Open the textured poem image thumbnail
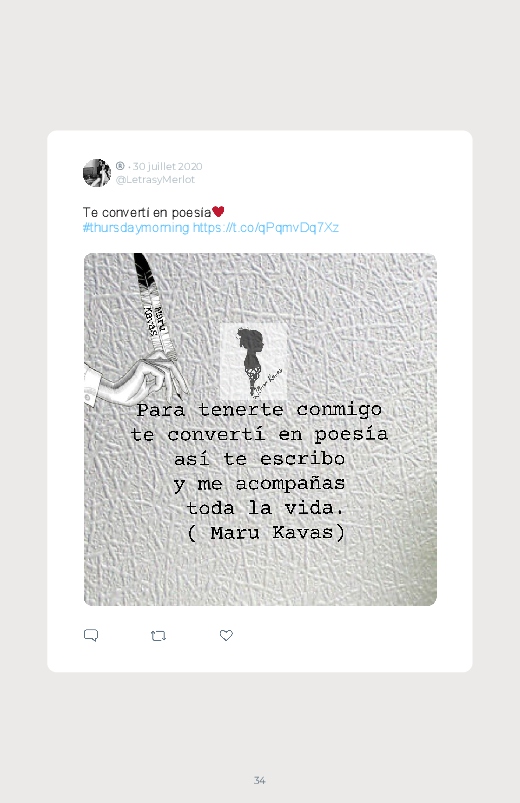The height and width of the screenshot is (803, 520). (260, 429)
